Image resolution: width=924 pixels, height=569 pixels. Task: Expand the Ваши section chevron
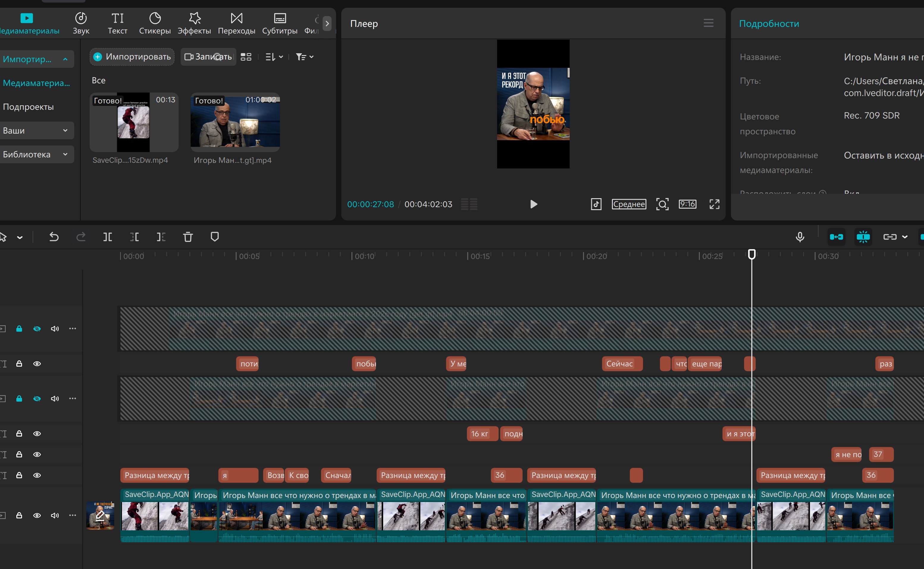tap(65, 131)
